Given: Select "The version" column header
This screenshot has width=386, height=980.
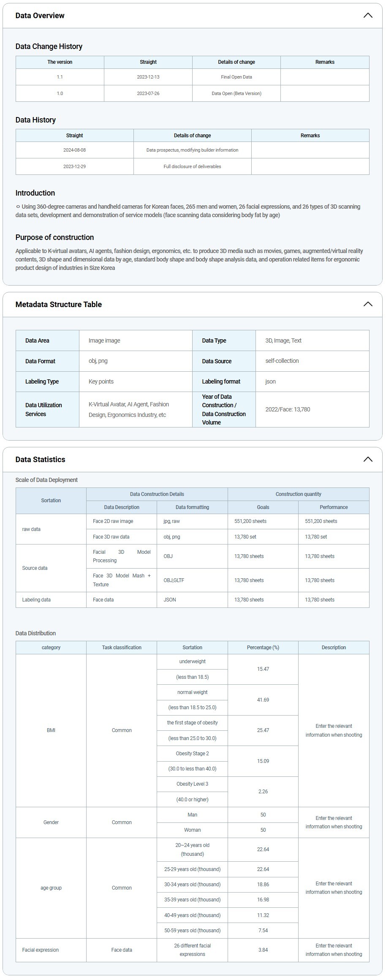Looking at the screenshot, I should tap(60, 62).
